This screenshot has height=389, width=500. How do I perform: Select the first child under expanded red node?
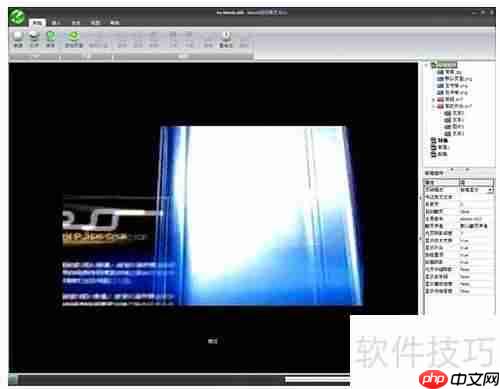click(x=454, y=113)
